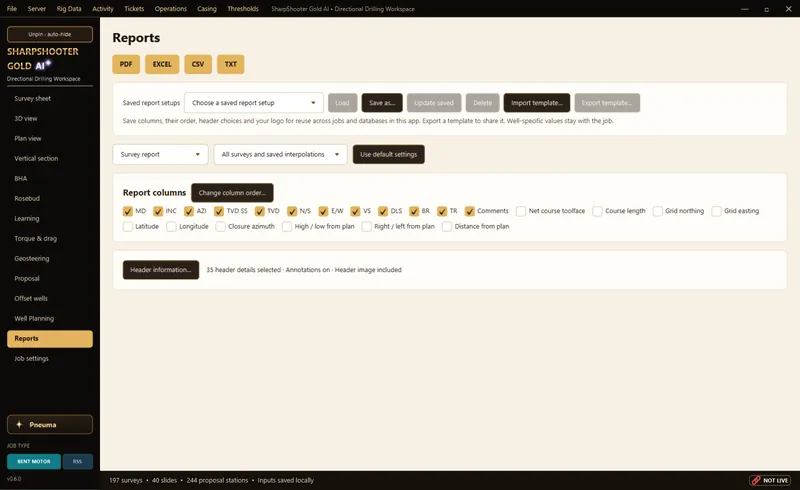Enable Right / left from plan column
The height and width of the screenshot is (490, 800).
[x=366, y=227]
